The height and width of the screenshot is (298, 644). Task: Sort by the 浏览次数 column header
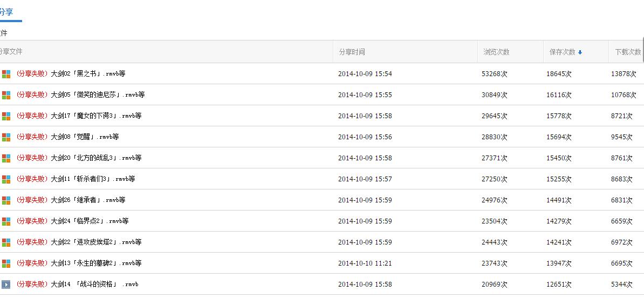496,52
